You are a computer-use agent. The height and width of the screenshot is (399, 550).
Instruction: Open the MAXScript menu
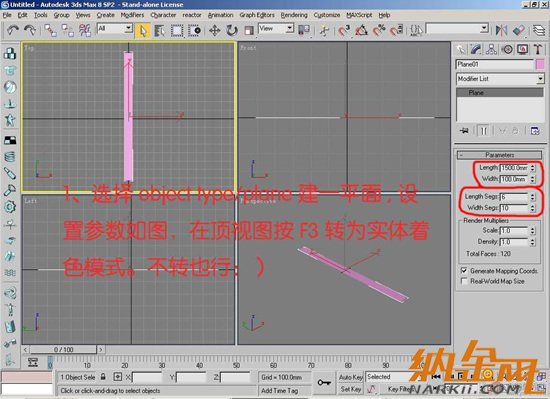pos(359,15)
